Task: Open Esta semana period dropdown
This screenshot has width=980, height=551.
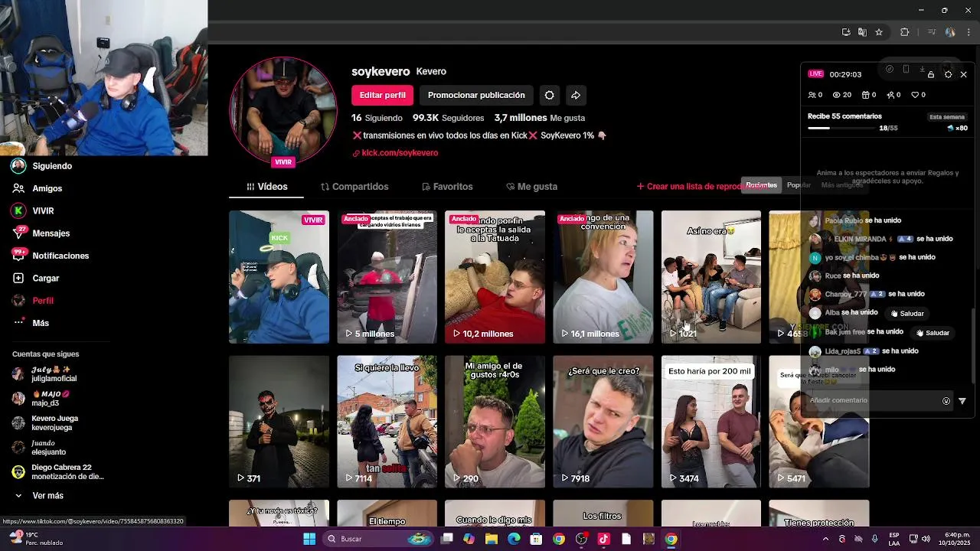Action: (947, 117)
